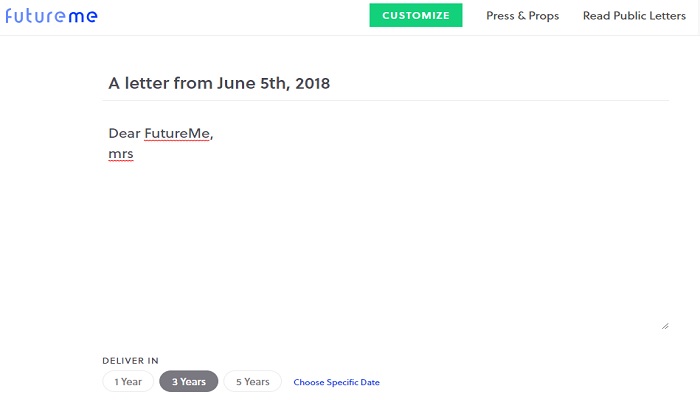700x400 pixels.
Task: Click the textarea resize grip icon
Action: coord(665,326)
